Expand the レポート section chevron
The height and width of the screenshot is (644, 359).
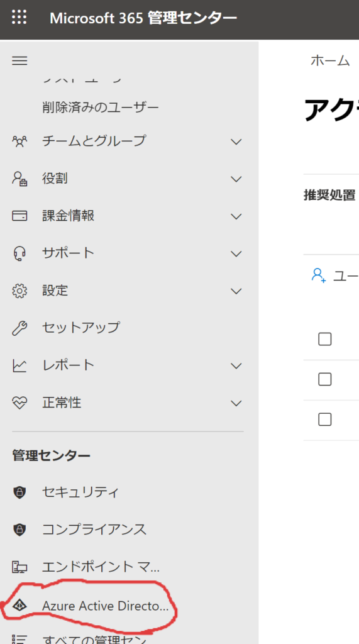(x=236, y=365)
